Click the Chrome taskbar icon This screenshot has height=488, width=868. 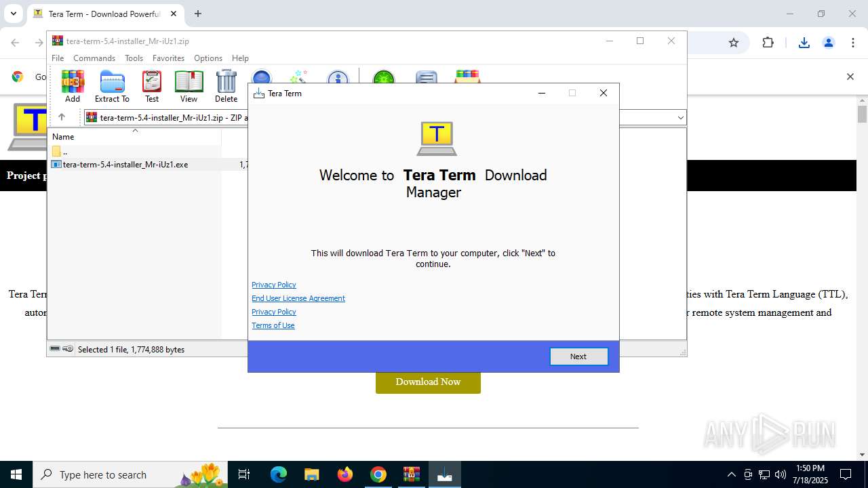click(378, 474)
